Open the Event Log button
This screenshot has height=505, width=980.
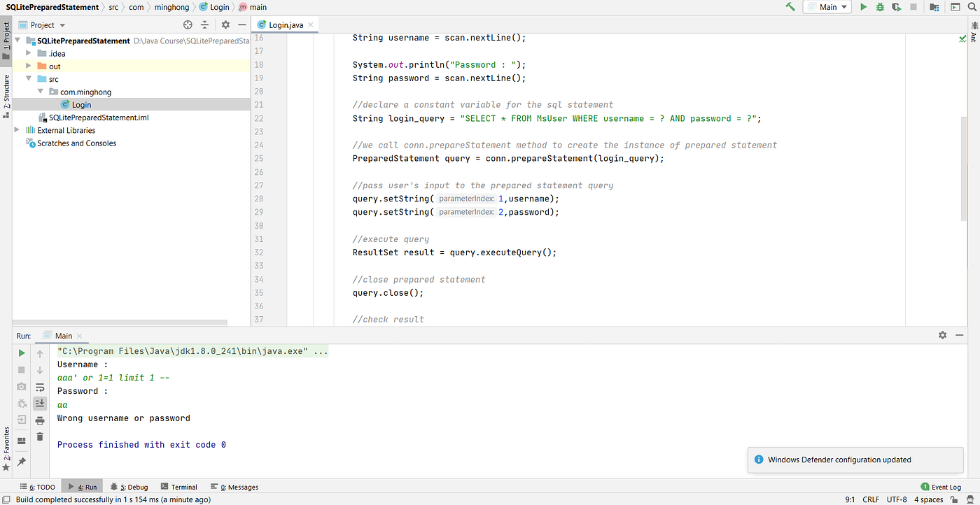941,487
